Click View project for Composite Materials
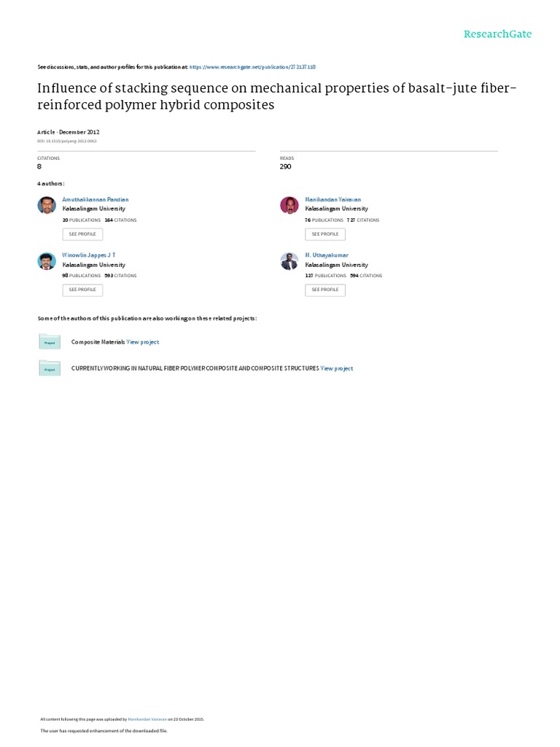The height and width of the screenshot is (747, 560). (x=143, y=341)
